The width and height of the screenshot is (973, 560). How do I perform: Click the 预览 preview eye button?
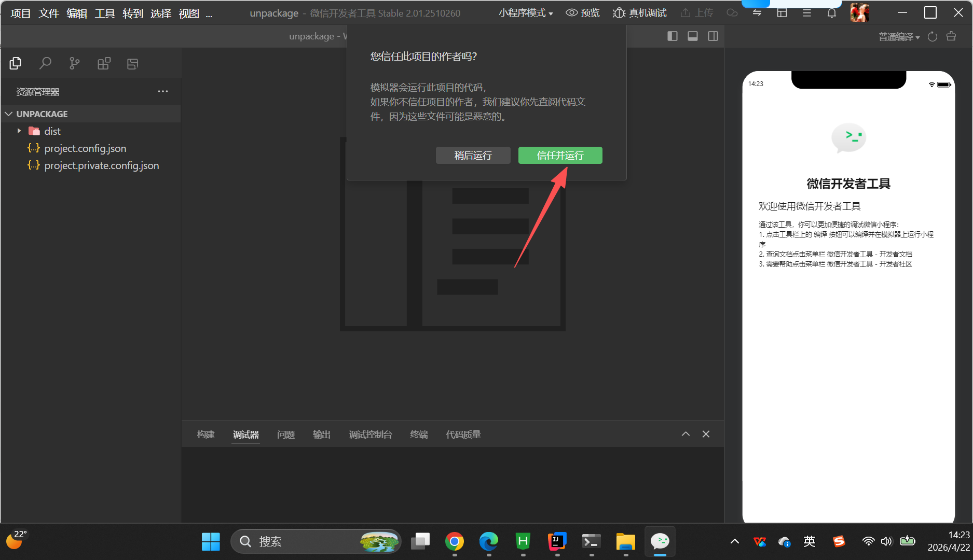[x=582, y=13]
